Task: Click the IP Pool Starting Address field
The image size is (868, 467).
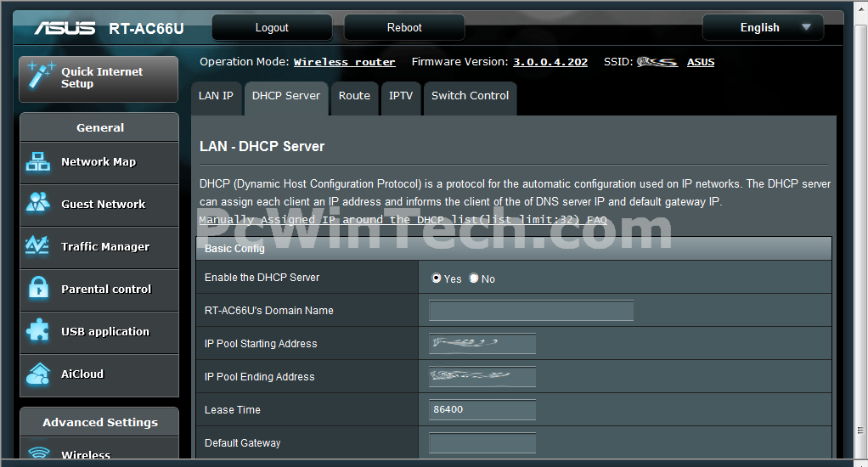Action: click(x=482, y=344)
